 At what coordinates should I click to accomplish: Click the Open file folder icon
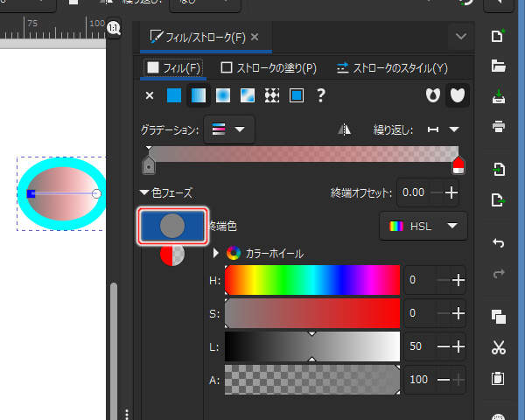498,66
